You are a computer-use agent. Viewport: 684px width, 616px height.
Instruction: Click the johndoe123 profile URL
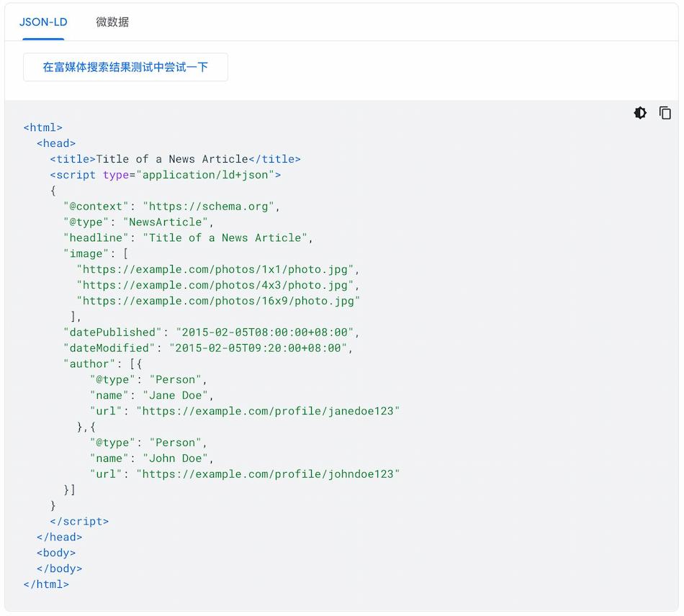267,474
